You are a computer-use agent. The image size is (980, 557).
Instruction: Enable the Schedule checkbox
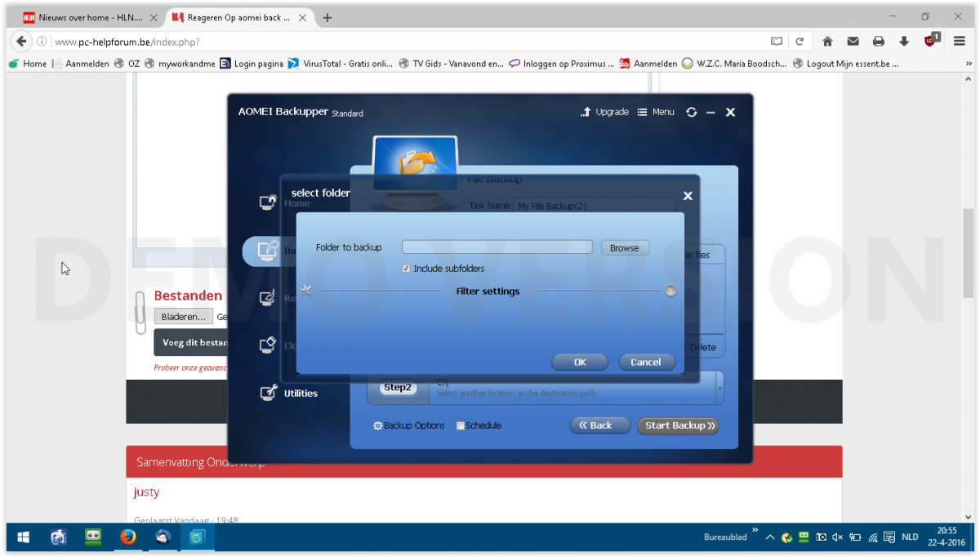tap(461, 426)
